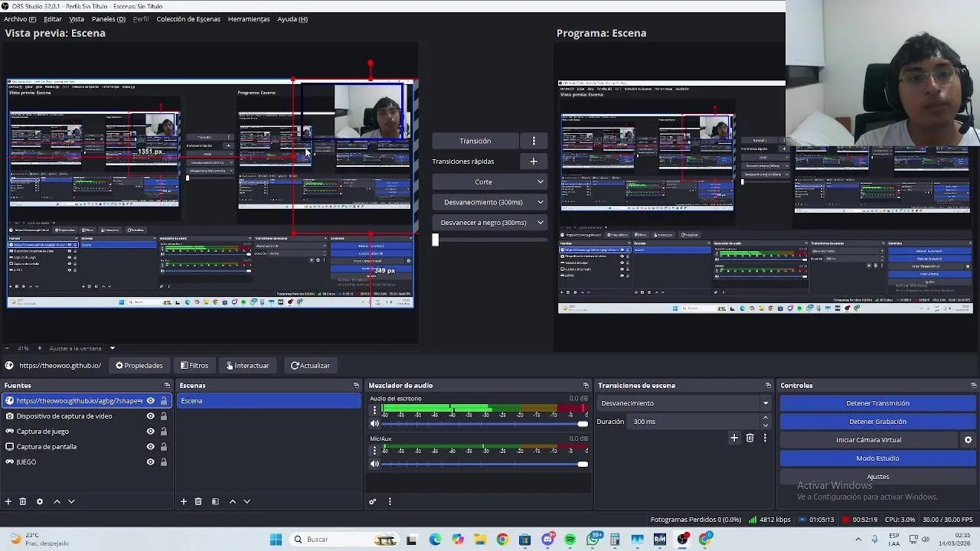Remove the scene transition with the trash icon
Screen dimensions: 980x551
[750, 438]
